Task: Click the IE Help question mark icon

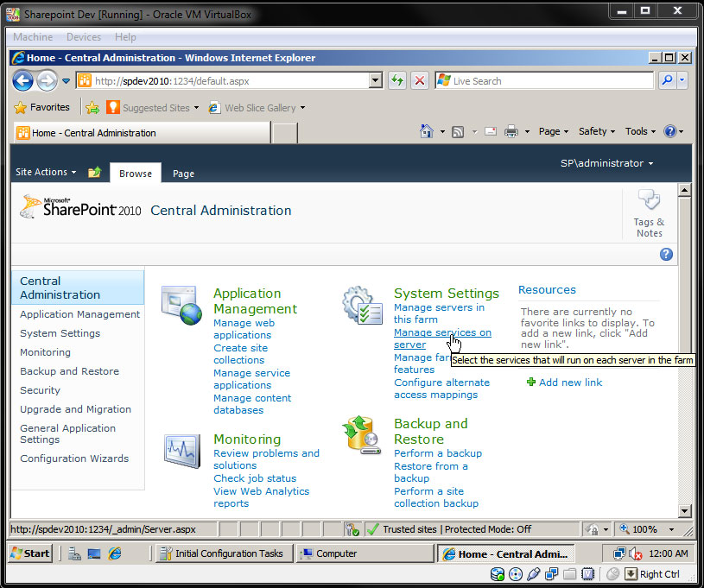Action: (669, 131)
